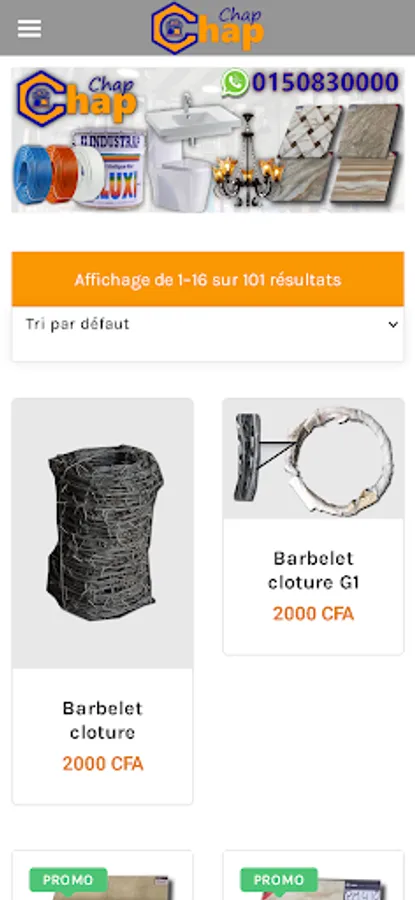
Task: Tap the right PROMO badge
Action: tap(279, 880)
